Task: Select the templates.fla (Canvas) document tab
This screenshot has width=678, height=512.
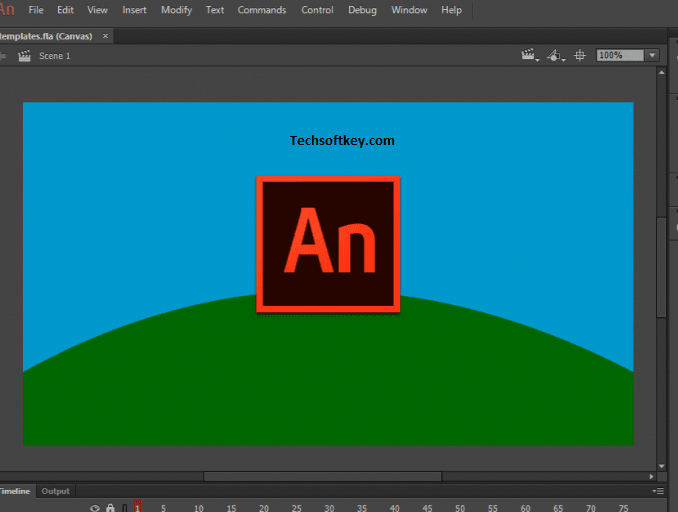Action: click(x=46, y=36)
